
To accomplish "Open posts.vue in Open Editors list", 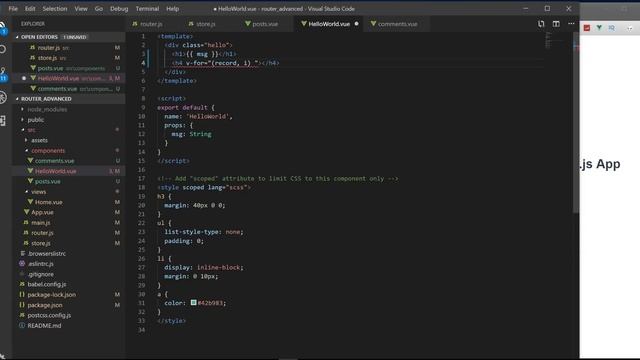I will coord(69,68).
